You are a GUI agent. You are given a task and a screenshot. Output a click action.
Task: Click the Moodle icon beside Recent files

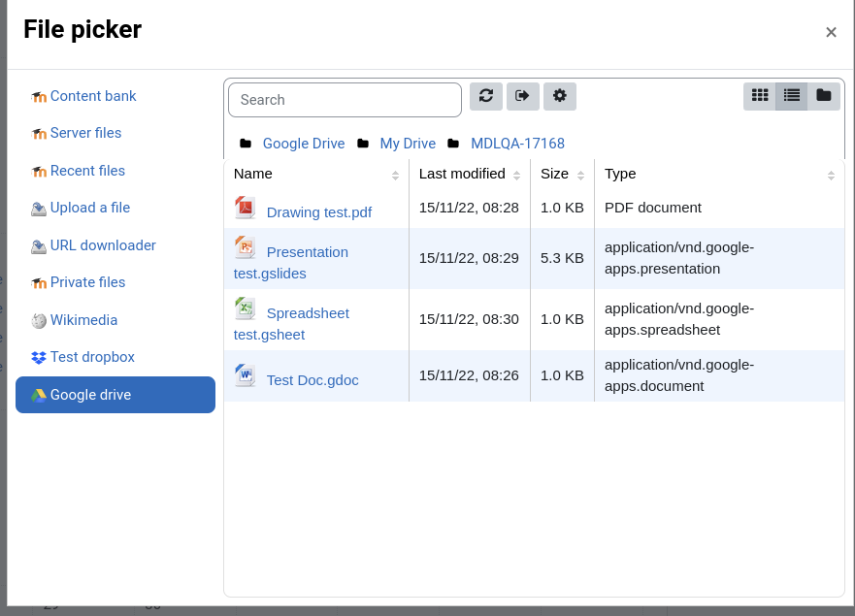pyautogui.click(x=39, y=172)
